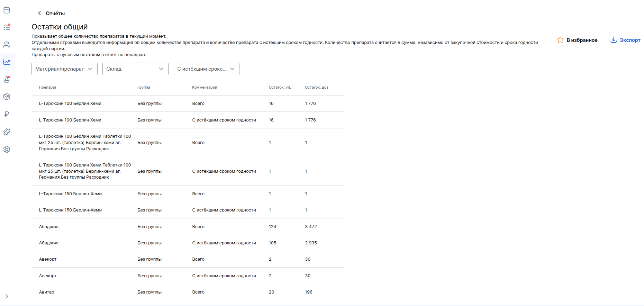This screenshot has height=306, width=644.
Task: Go back using the arrow next to Отчёты
Action: point(39,13)
